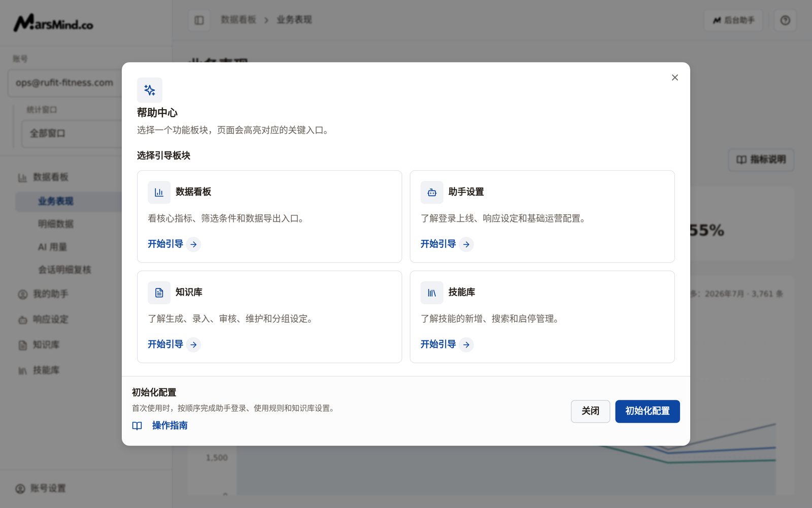812x508 pixels.
Task: Click the sparkle icon above 帮助中心
Action: click(150, 90)
